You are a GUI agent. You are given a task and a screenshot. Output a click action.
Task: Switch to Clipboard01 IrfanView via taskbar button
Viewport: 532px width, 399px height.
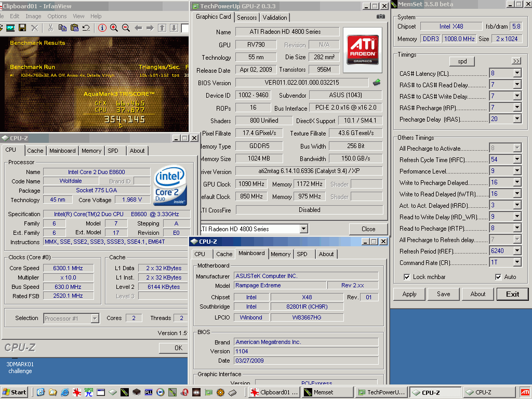click(x=274, y=392)
